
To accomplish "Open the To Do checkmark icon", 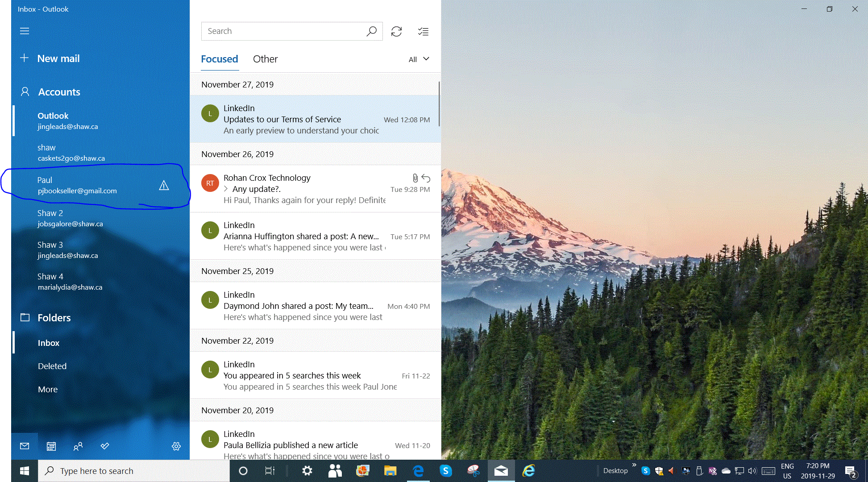I will click(x=105, y=446).
